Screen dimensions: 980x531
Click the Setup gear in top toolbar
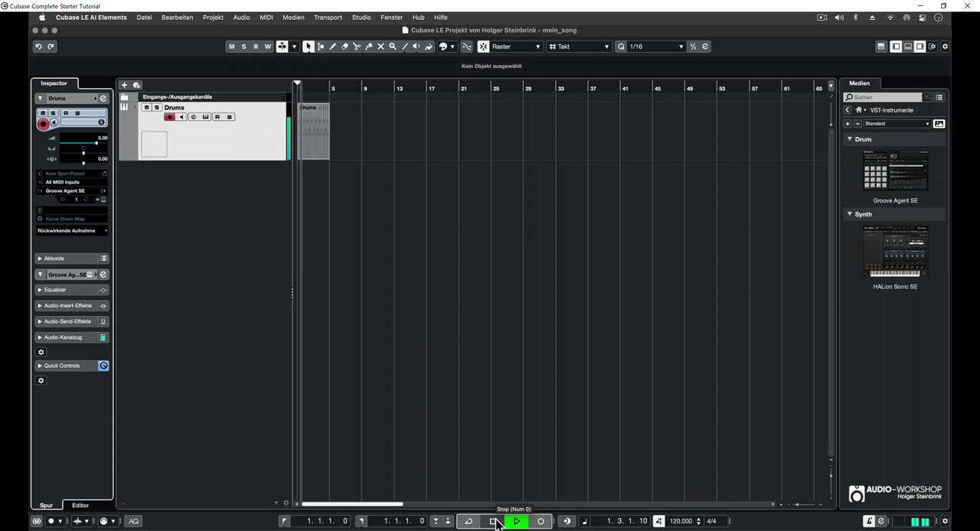pos(945,47)
